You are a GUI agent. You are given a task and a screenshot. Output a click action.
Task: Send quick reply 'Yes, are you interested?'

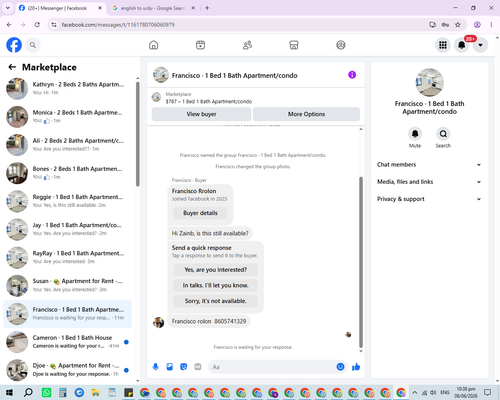[215, 270]
